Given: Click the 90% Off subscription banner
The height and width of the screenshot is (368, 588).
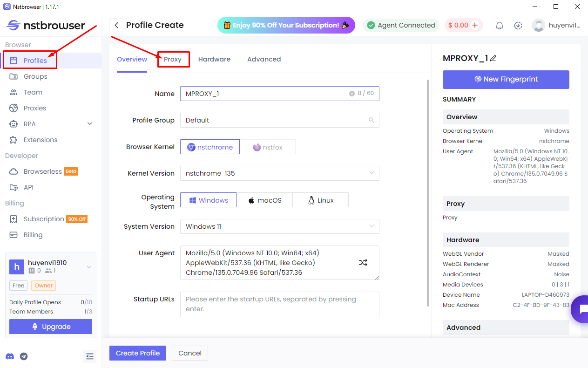Looking at the screenshot, I should point(286,25).
